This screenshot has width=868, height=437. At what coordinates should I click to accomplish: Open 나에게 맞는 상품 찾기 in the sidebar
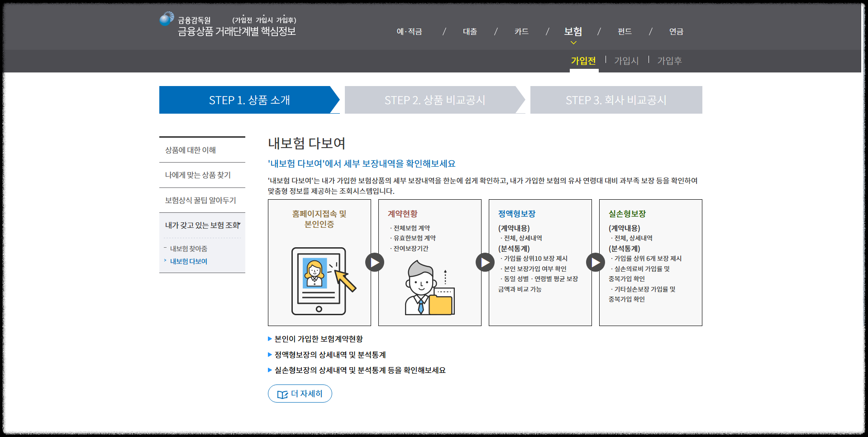tap(202, 175)
